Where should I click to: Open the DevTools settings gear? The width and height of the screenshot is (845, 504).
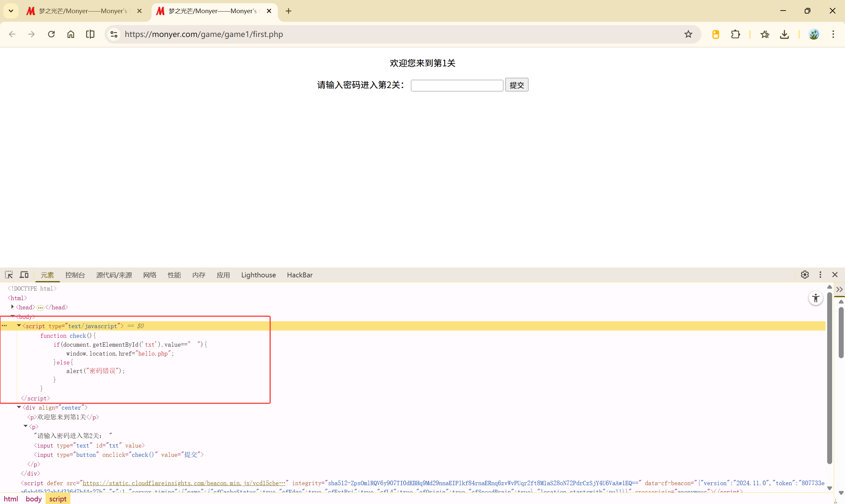click(805, 275)
